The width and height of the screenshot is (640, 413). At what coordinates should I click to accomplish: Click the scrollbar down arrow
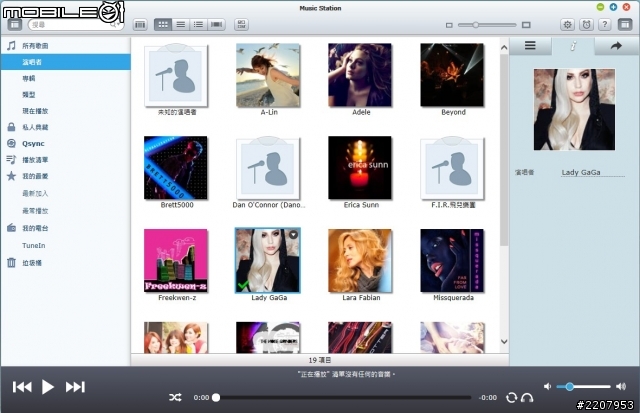[504, 342]
